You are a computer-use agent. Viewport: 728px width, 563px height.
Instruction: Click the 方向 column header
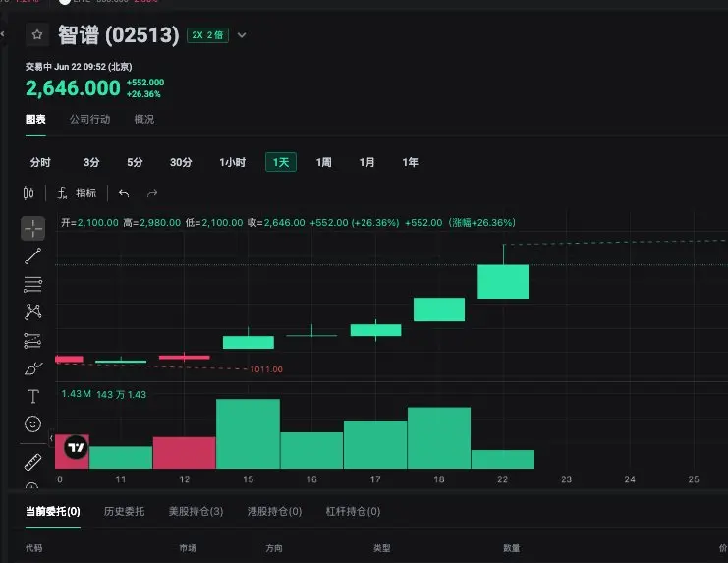pyautogui.click(x=274, y=548)
